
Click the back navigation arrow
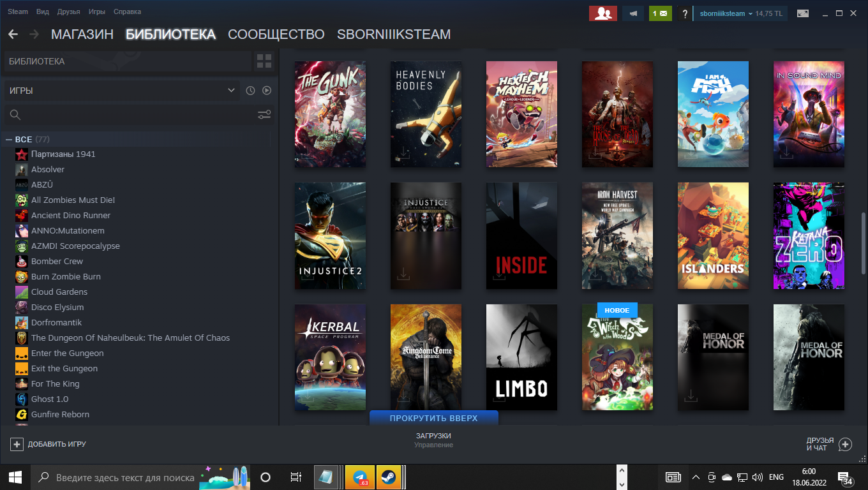tap(13, 34)
